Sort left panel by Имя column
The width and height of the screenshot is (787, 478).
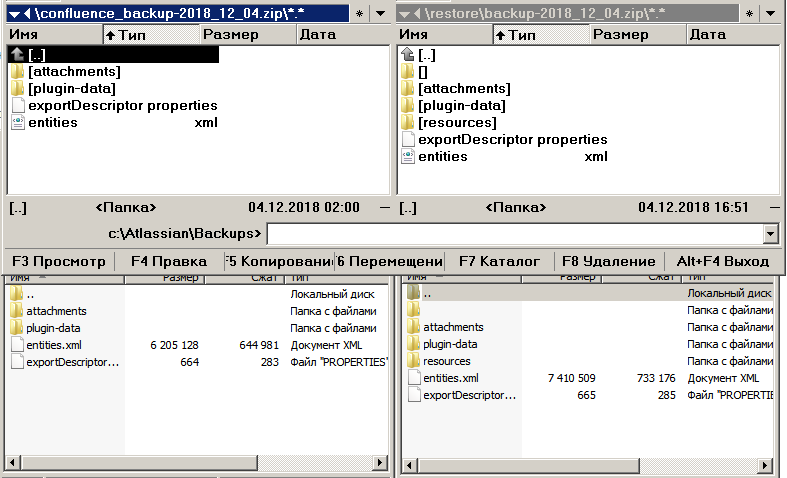coord(54,34)
